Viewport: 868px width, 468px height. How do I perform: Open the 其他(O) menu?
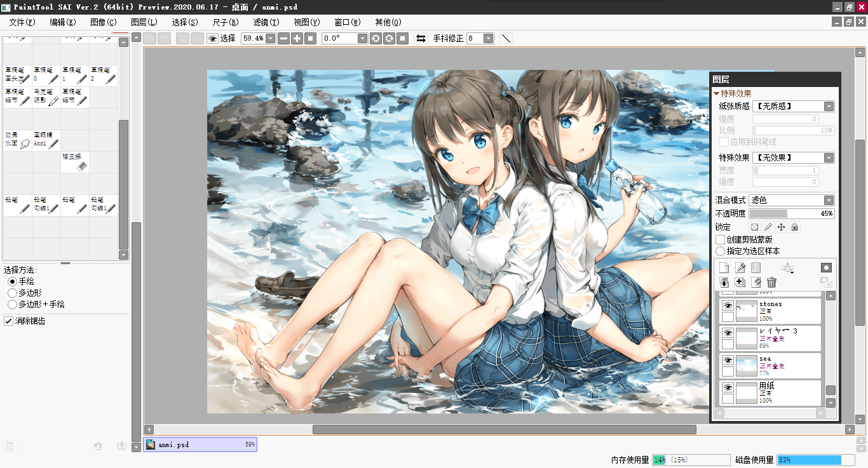[x=388, y=22]
